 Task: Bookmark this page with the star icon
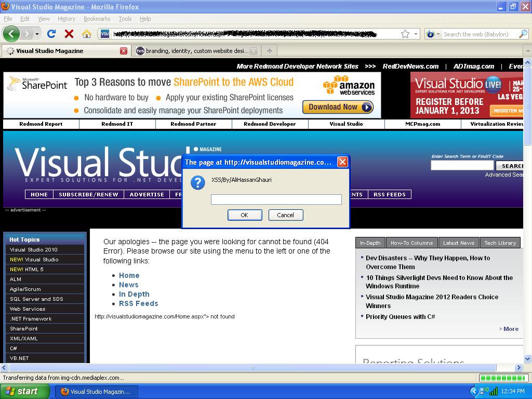coord(405,34)
